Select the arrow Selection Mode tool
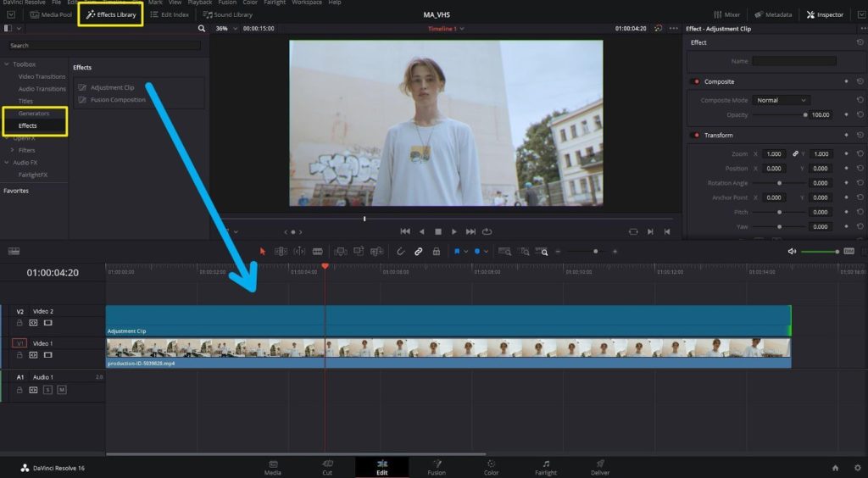This screenshot has width=868, height=478. (x=263, y=251)
